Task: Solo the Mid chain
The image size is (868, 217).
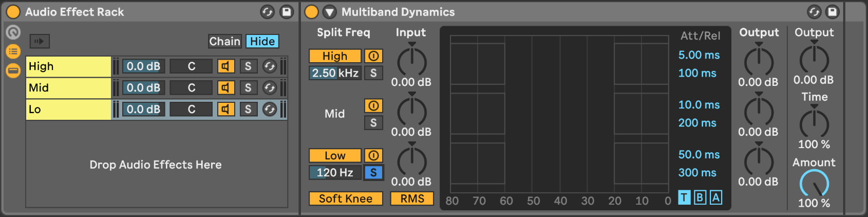Action: point(248,88)
